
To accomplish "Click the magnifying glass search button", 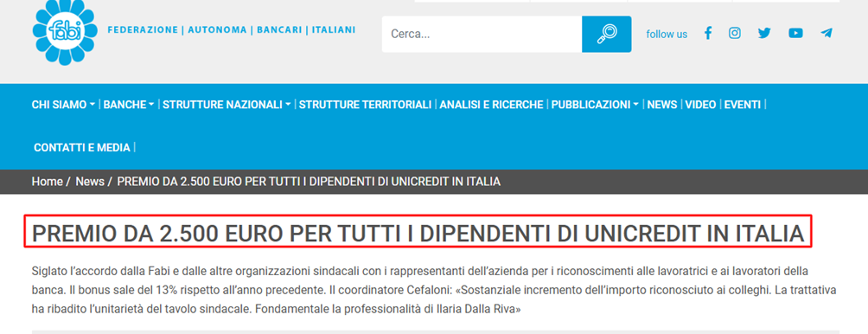I will coord(607,35).
